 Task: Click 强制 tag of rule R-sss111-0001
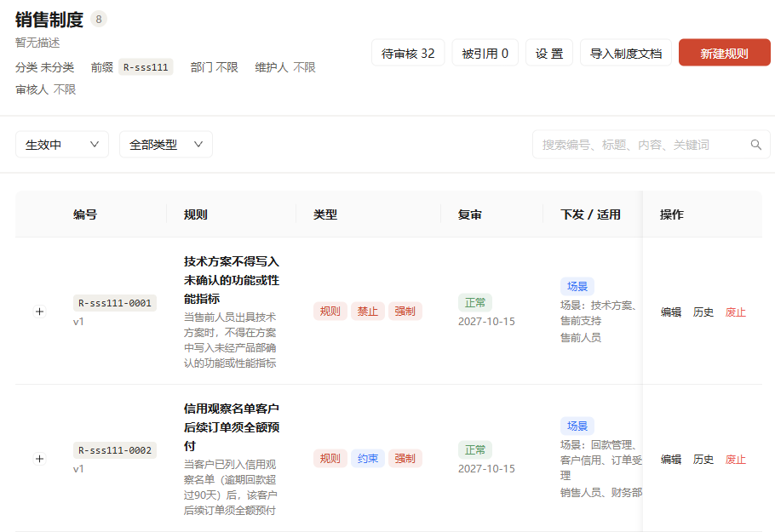(x=405, y=312)
